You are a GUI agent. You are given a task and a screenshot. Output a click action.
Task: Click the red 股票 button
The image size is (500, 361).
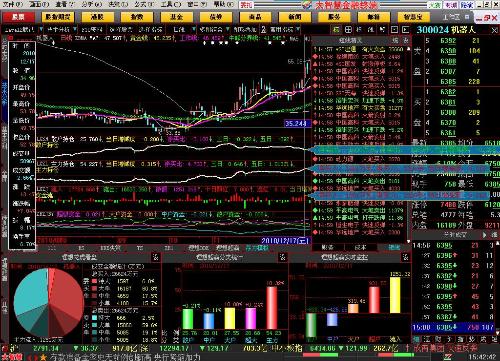pyautogui.click(x=18, y=17)
